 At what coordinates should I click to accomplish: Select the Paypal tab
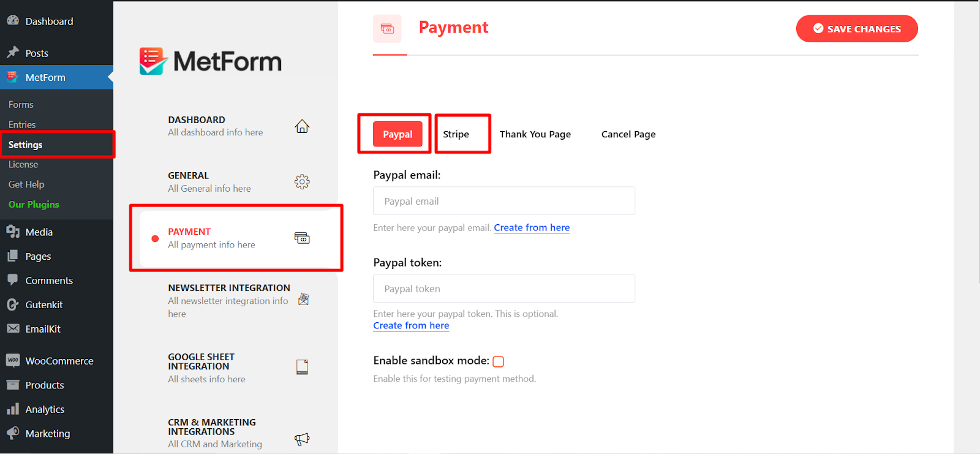click(398, 134)
